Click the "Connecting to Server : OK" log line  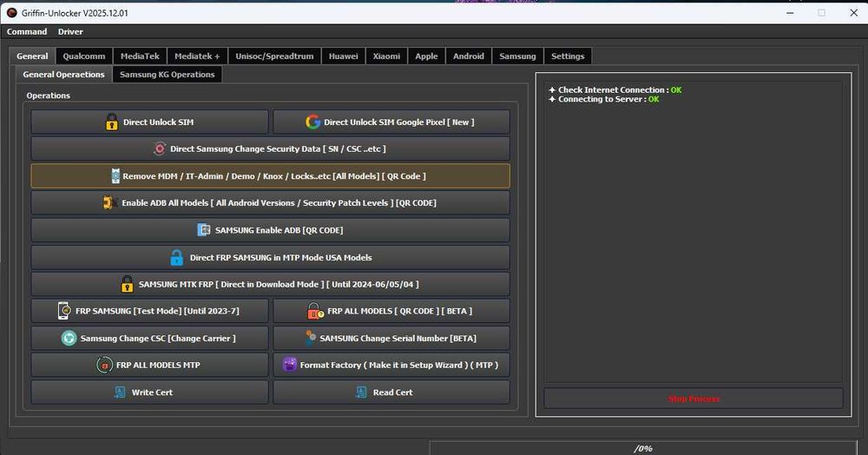tap(603, 99)
